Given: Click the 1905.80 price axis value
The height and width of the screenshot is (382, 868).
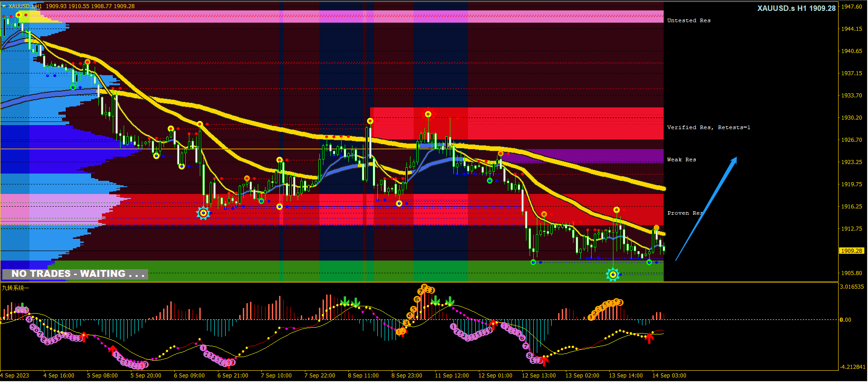Looking at the screenshot, I should click(x=852, y=273).
